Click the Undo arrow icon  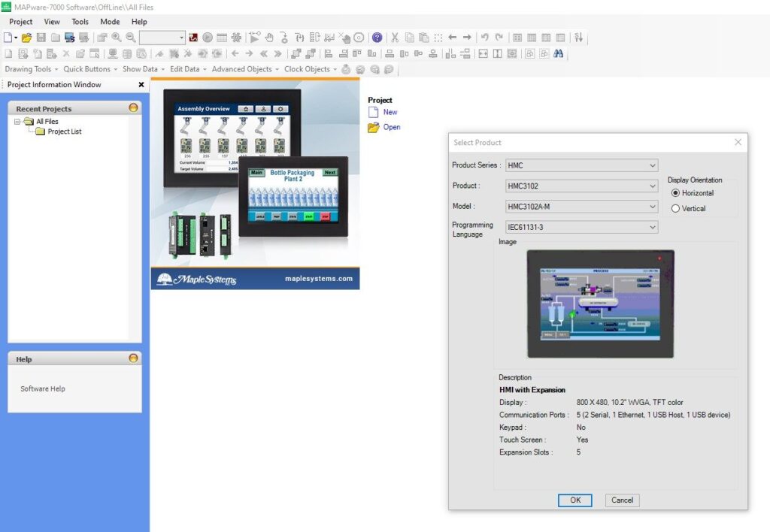(485, 38)
